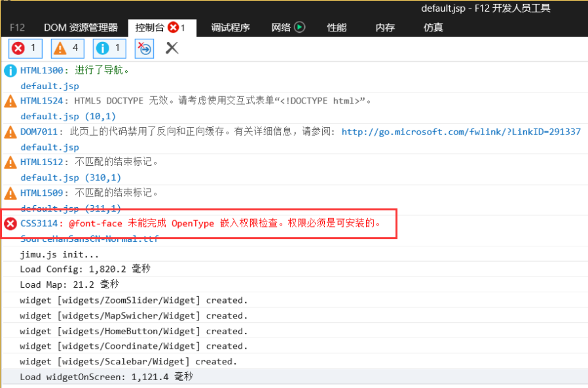Click the blue info icon next to HTML1300
588x388 pixels.
10,70
